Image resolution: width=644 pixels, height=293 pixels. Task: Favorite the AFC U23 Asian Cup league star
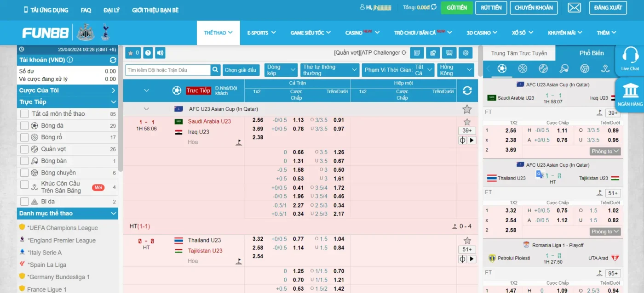click(x=467, y=109)
